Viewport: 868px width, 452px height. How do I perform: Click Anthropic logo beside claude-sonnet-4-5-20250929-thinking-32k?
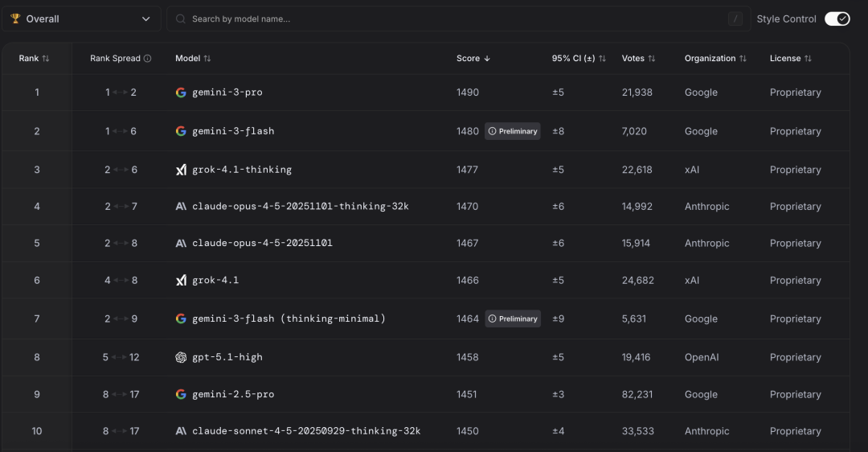click(181, 431)
